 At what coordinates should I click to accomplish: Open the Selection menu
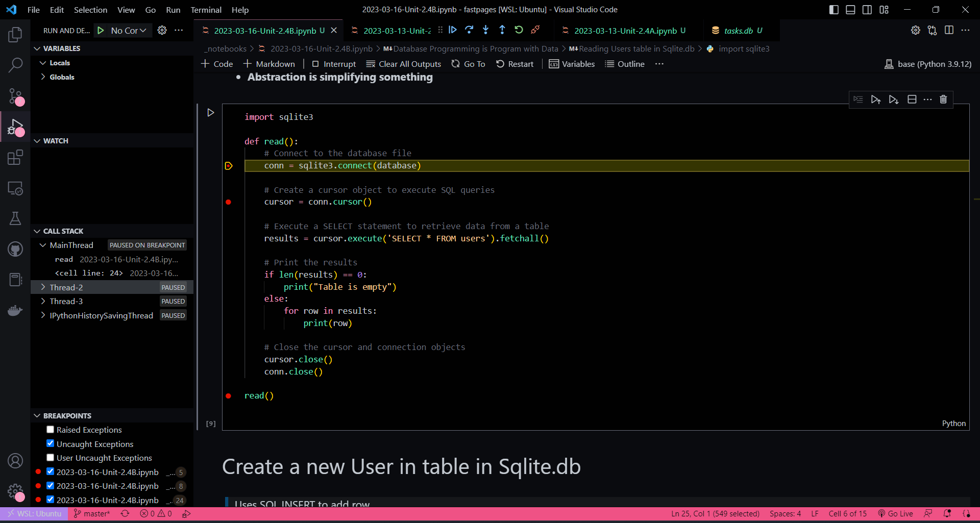[90, 10]
